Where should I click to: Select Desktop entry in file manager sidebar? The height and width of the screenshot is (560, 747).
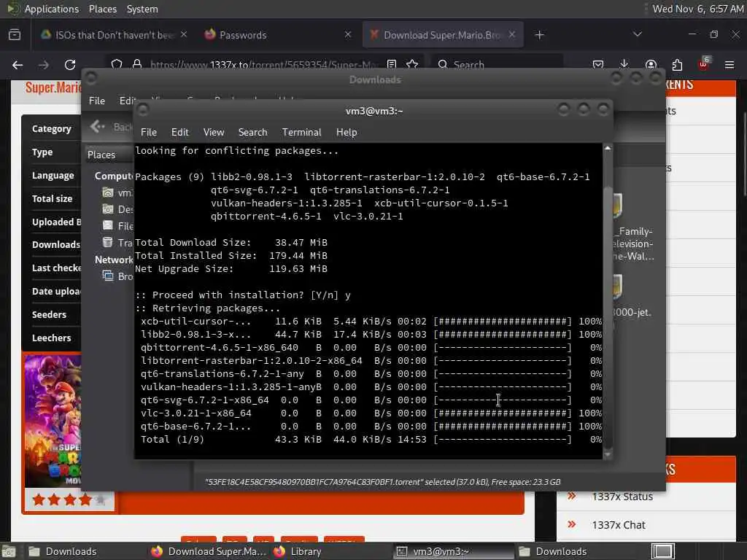(117, 209)
